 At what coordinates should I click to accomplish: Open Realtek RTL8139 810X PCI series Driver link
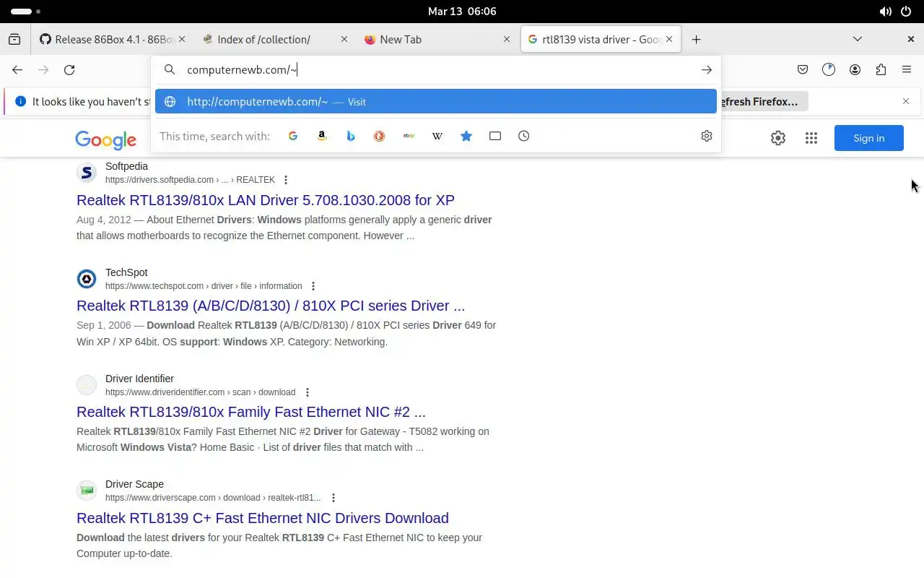pyautogui.click(x=271, y=306)
